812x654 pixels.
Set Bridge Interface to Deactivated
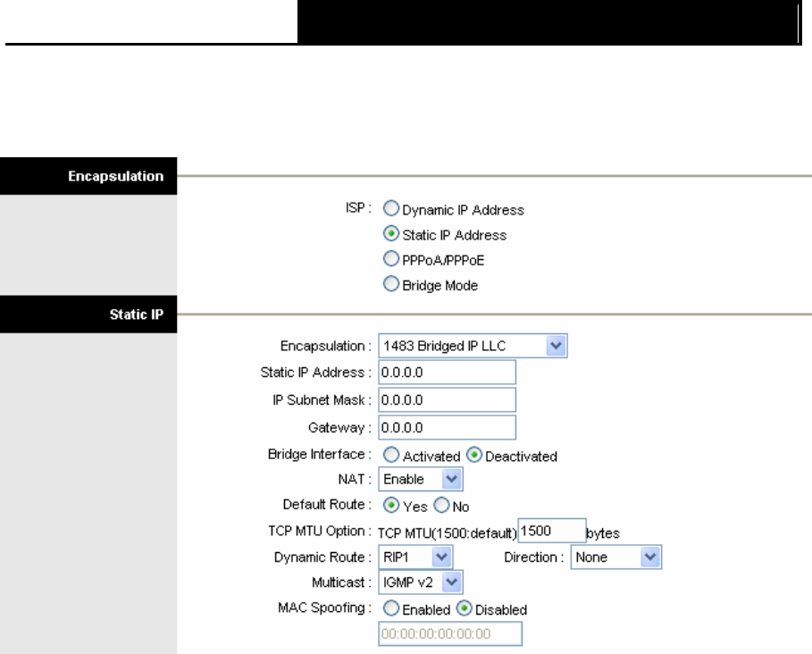(x=473, y=455)
